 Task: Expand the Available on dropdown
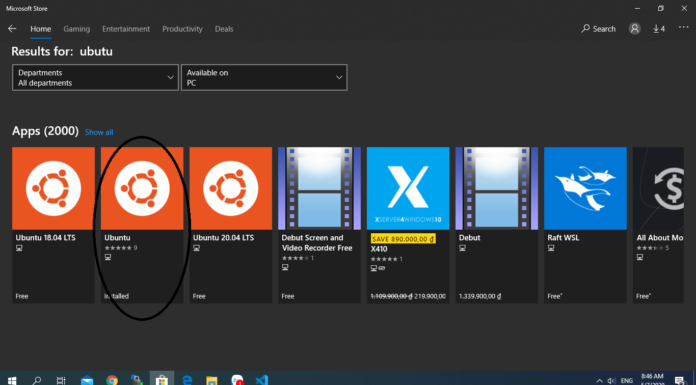coord(264,78)
